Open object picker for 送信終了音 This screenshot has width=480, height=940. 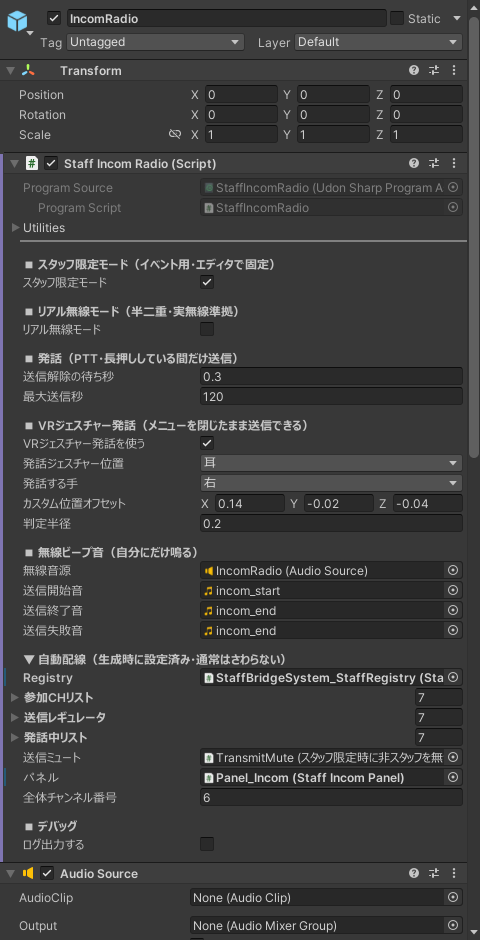tap(453, 610)
